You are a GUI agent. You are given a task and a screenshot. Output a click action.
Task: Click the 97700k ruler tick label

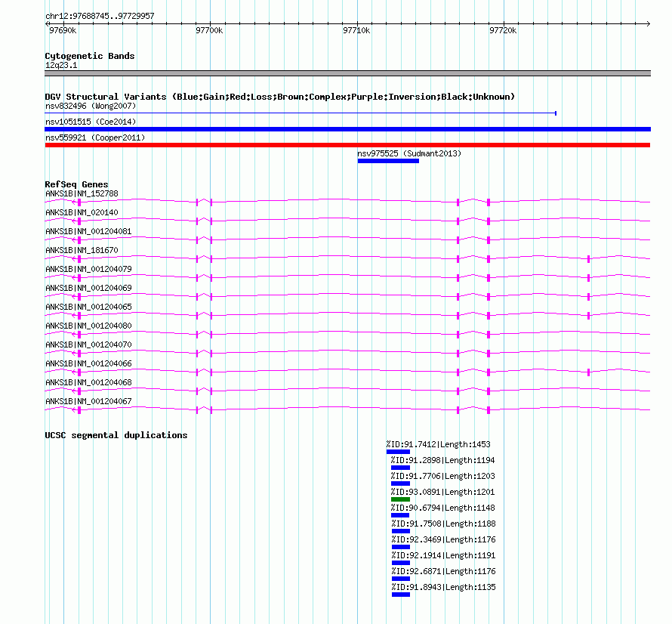click(209, 30)
